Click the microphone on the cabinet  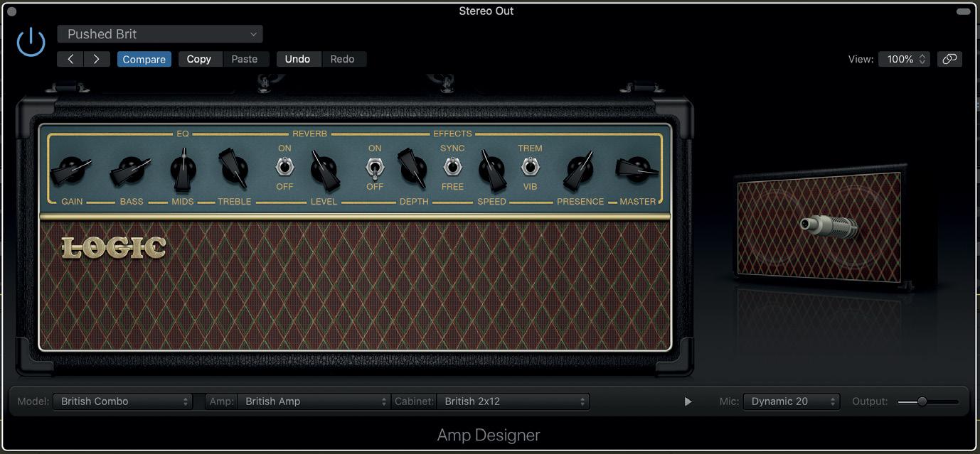pyautogui.click(x=828, y=227)
